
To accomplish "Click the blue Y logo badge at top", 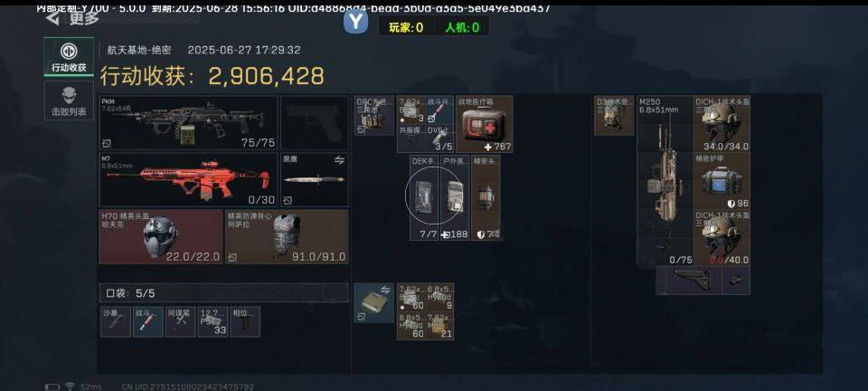I will pos(355,21).
